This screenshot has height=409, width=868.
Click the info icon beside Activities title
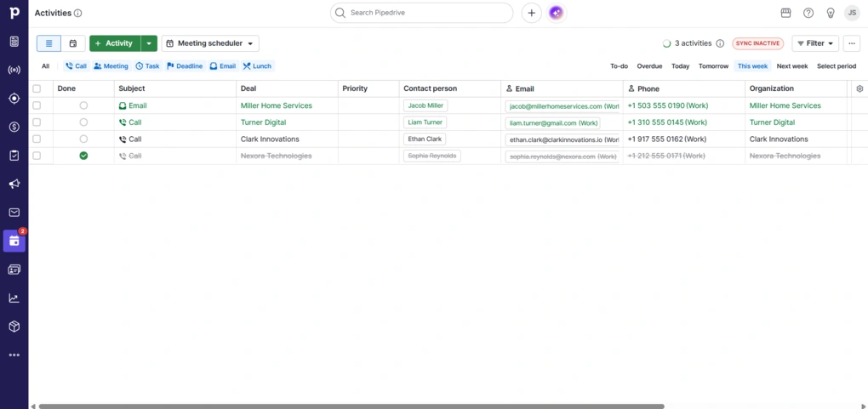(x=78, y=14)
